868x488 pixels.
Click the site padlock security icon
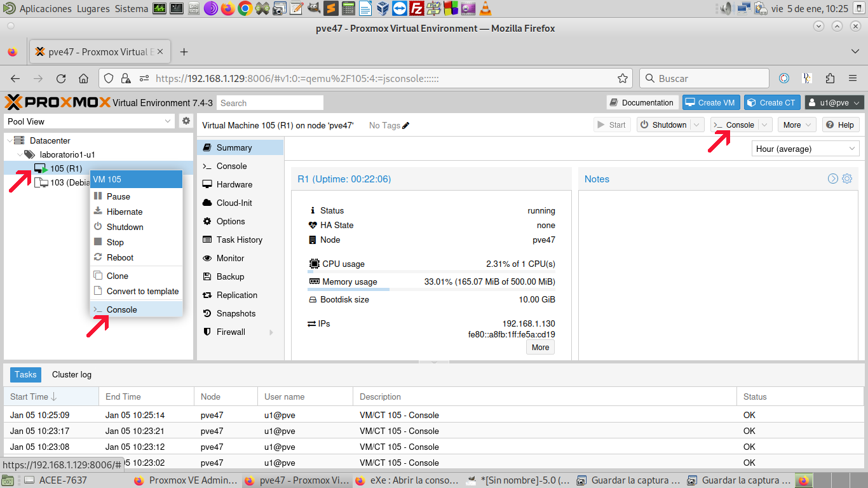pos(126,79)
